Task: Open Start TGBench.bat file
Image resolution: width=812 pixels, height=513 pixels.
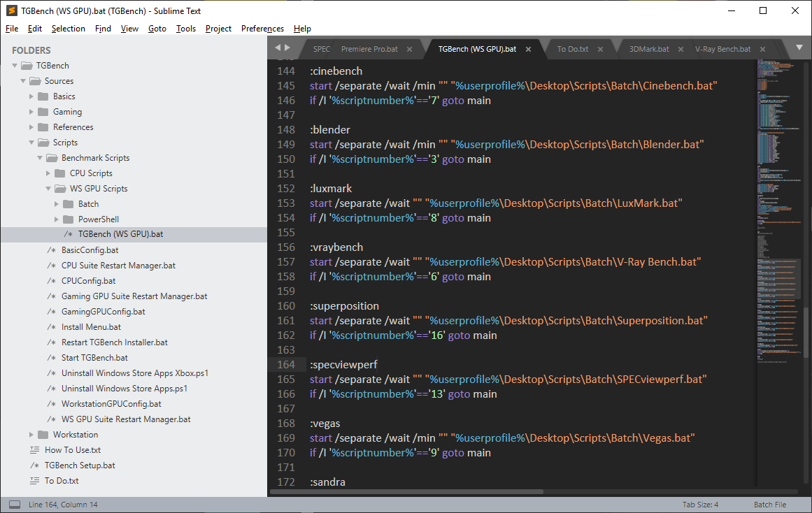Action: (x=94, y=358)
